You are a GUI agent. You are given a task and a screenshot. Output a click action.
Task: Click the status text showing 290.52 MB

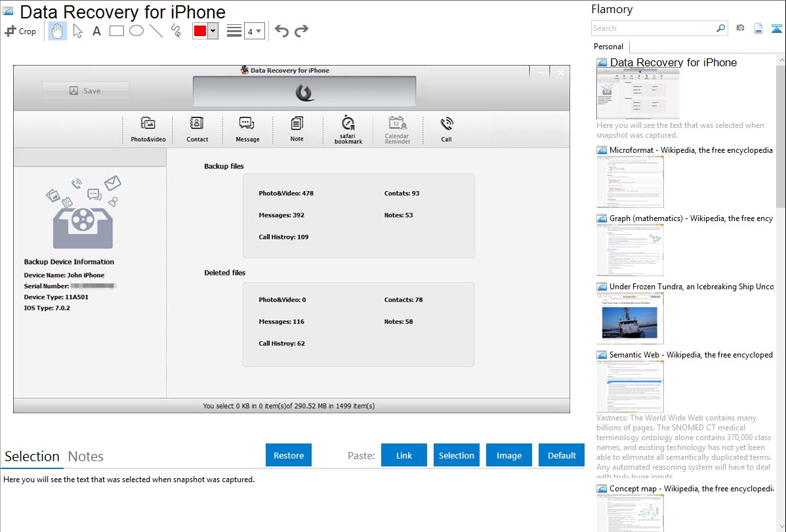coord(289,406)
